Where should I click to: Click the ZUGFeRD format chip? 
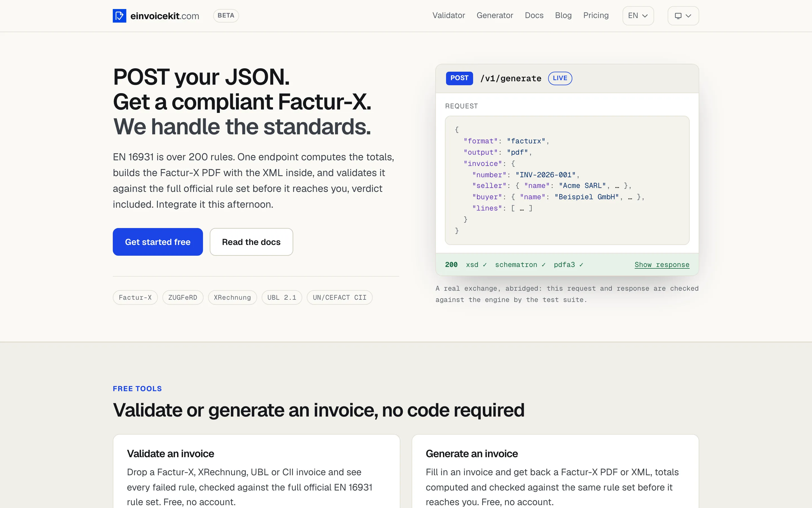183,297
